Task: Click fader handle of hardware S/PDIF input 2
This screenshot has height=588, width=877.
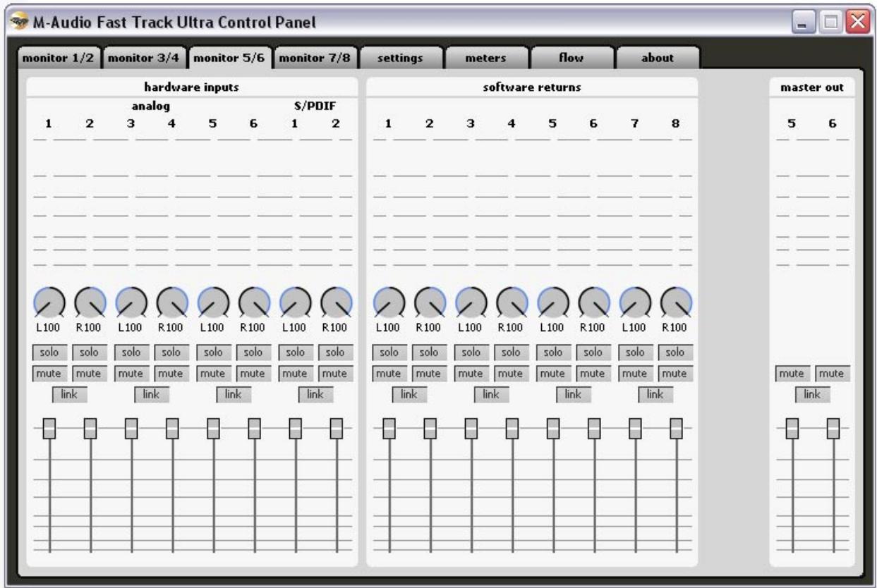Action: point(336,428)
